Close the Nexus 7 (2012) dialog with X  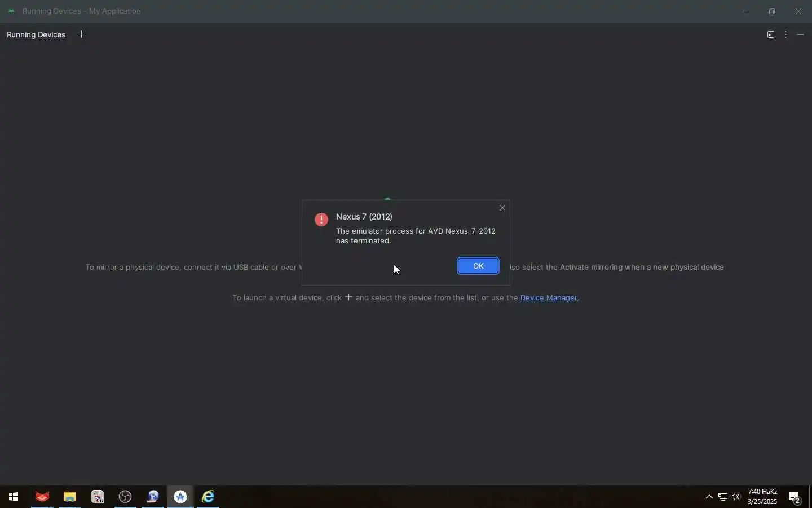(502, 208)
